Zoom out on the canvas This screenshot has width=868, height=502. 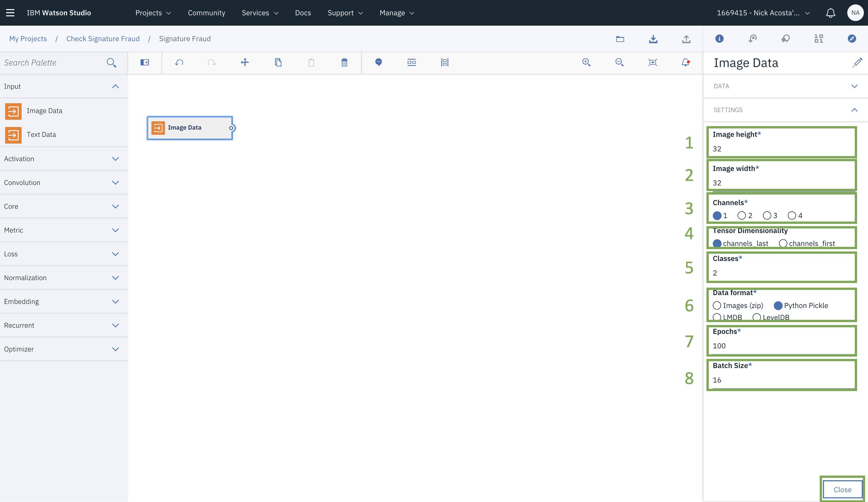pyautogui.click(x=619, y=62)
